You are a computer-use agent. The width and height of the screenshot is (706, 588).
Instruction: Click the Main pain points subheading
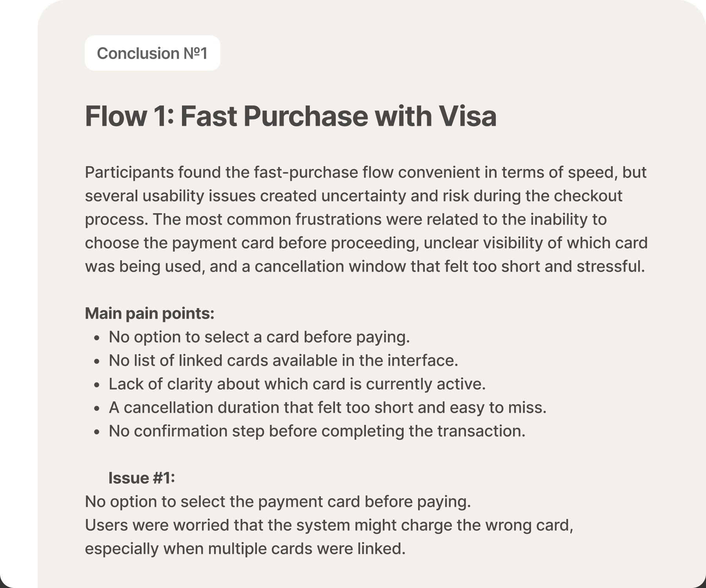(149, 313)
